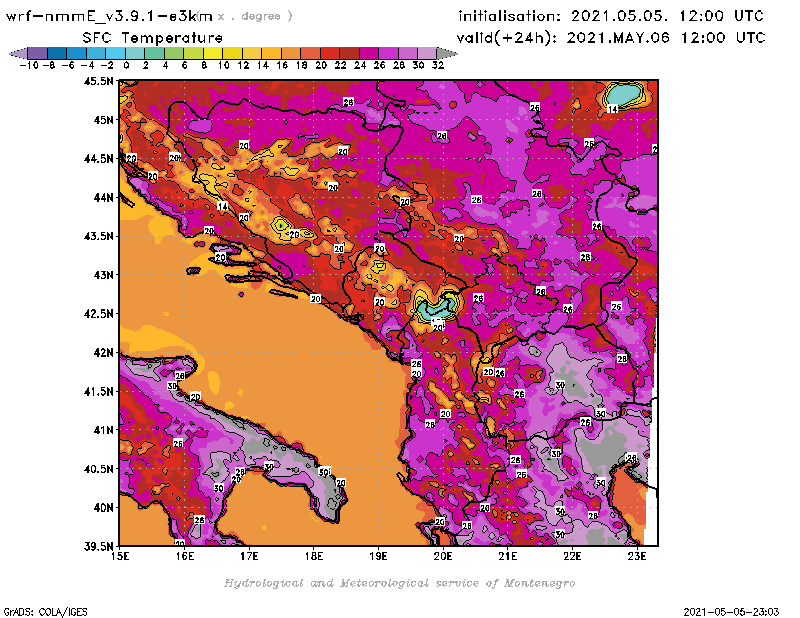Image resolution: width=800 pixels, height=618 pixels.
Task: Select the legend swatch between 28 and 30
Action: [x=407, y=53]
